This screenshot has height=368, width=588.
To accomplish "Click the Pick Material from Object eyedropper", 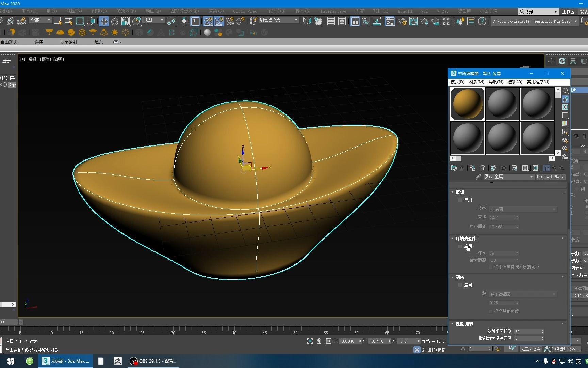I will point(478,177).
